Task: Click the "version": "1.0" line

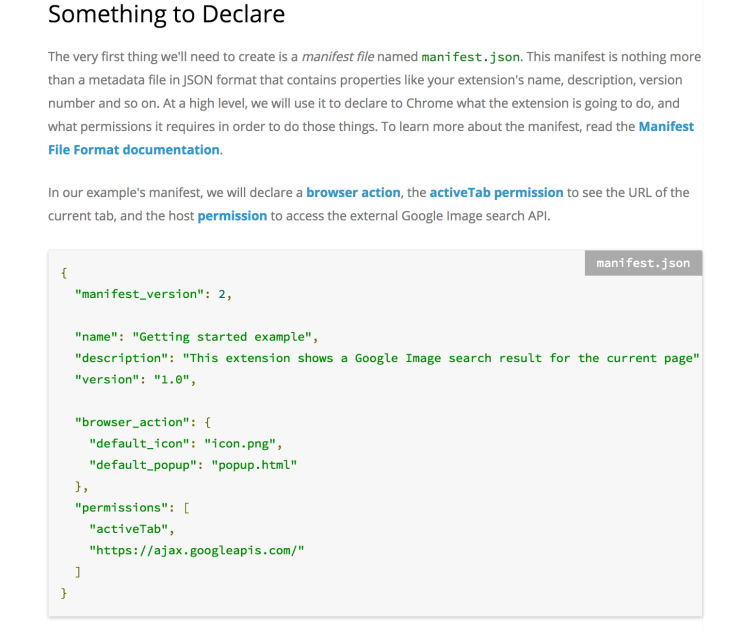Action: [x=135, y=379]
